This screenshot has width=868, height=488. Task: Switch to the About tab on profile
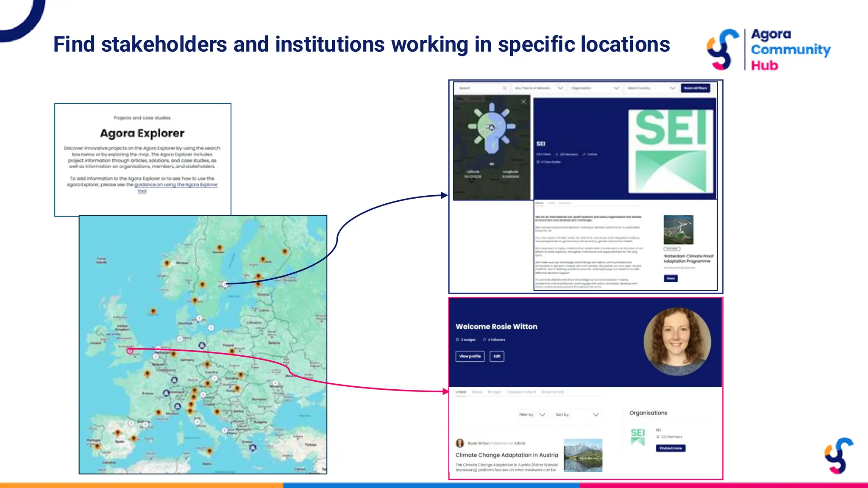click(477, 392)
